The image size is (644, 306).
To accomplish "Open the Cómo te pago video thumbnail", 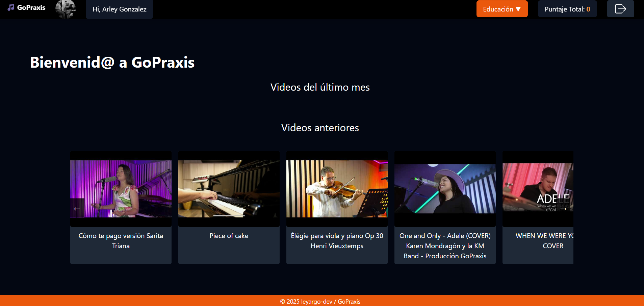I will [x=121, y=189].
